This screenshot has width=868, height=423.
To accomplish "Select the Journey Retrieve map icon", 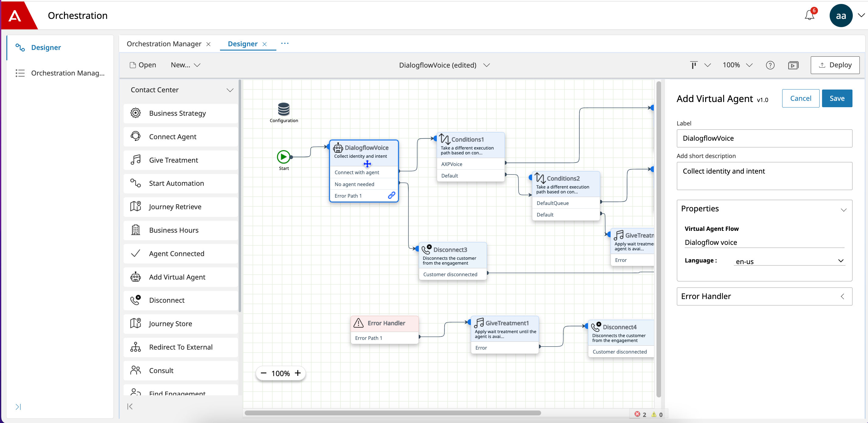I will coord(135,206).
